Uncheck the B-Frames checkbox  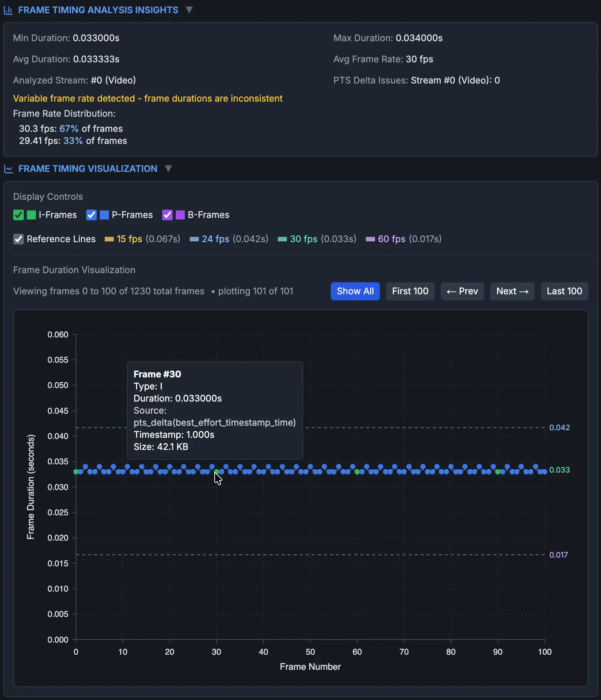[x=167, y=215]
